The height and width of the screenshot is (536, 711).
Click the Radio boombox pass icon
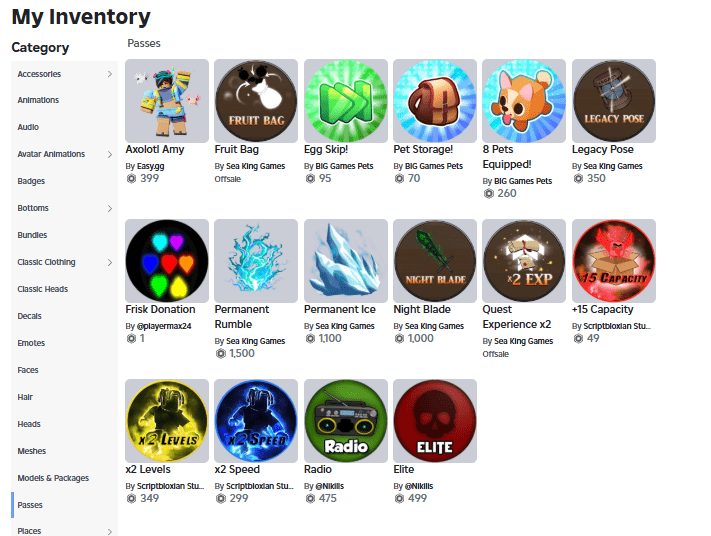click(346, 421)
